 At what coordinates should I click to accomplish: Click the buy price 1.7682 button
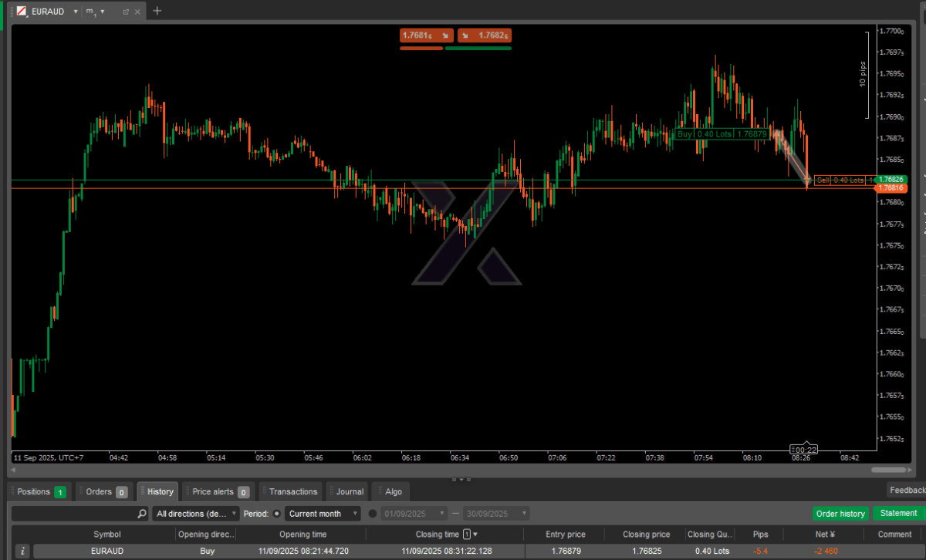coord(485,35)
